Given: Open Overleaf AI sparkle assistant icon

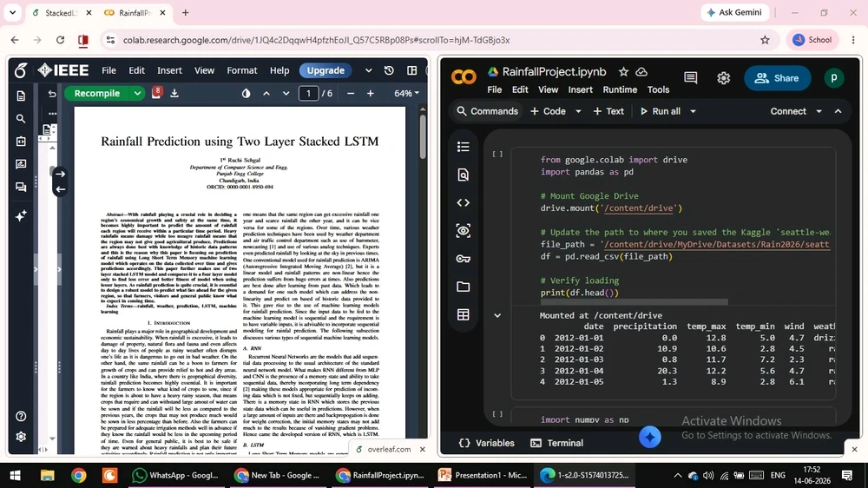Looking at the screenshot, I should pyautogui.click(x=21, y=215).
